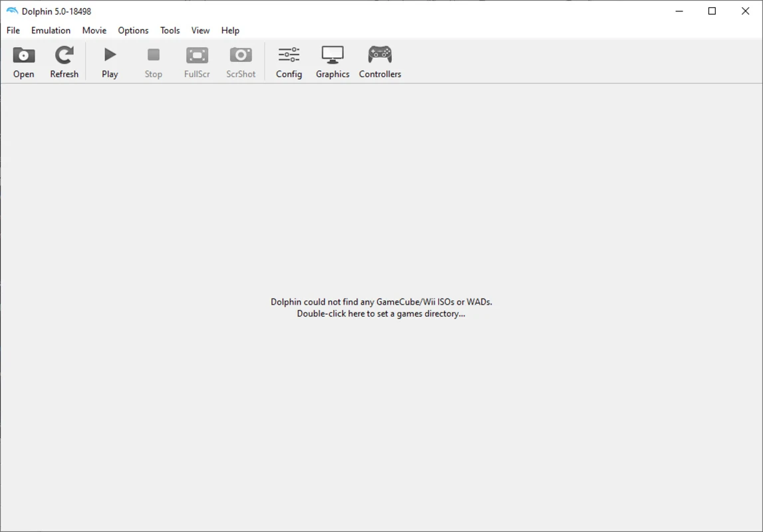Expand the View menu

point(200,31)
